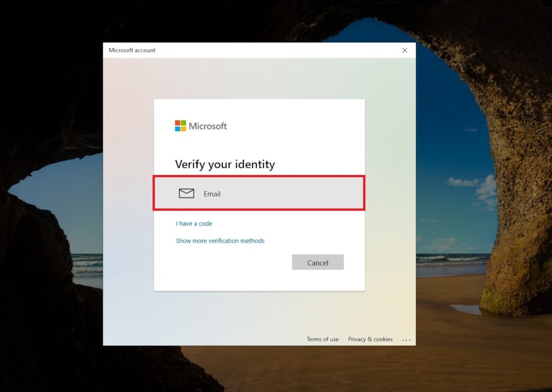
Task: Click the envelope icon beside Email
Action: [x=186, y=193]
